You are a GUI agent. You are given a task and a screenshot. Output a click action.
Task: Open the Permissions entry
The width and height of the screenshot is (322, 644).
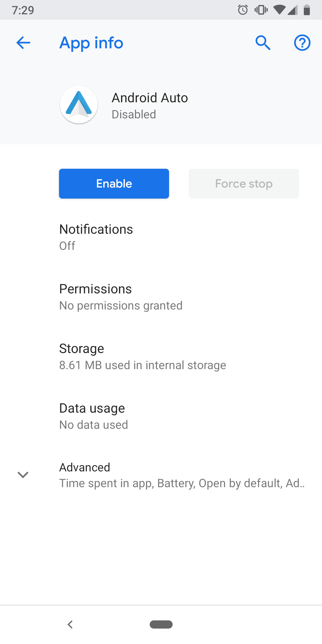pos(161,297)
